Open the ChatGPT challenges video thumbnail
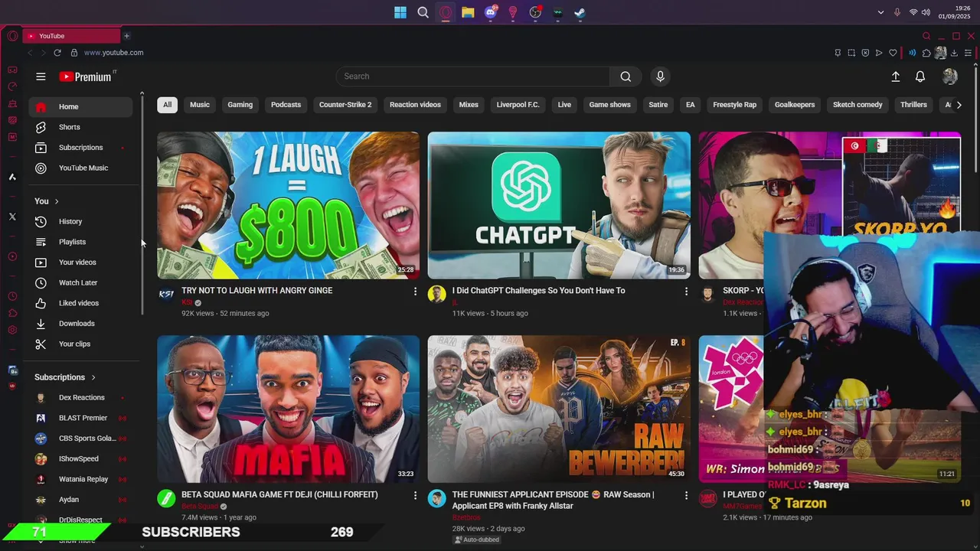The image size is (980, 551). 559,205
